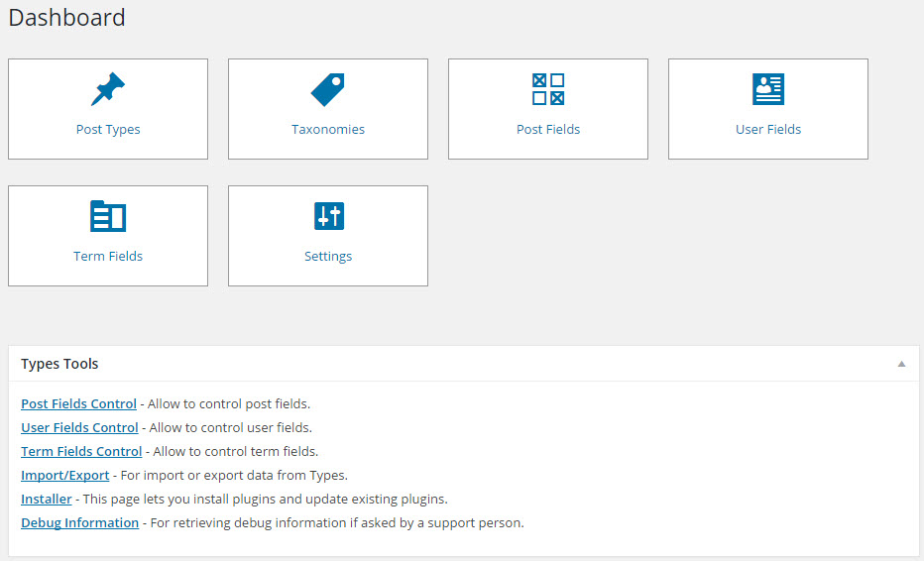This screenshot has width=924, height=561.
Task: Click the Term Fields folder icon
Action: (x=108, y=216)
